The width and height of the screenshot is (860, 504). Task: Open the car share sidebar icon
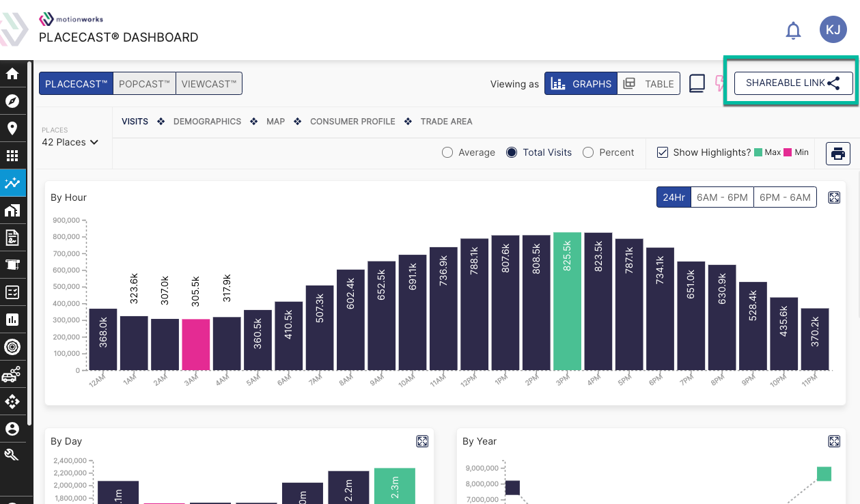(12, 374)
